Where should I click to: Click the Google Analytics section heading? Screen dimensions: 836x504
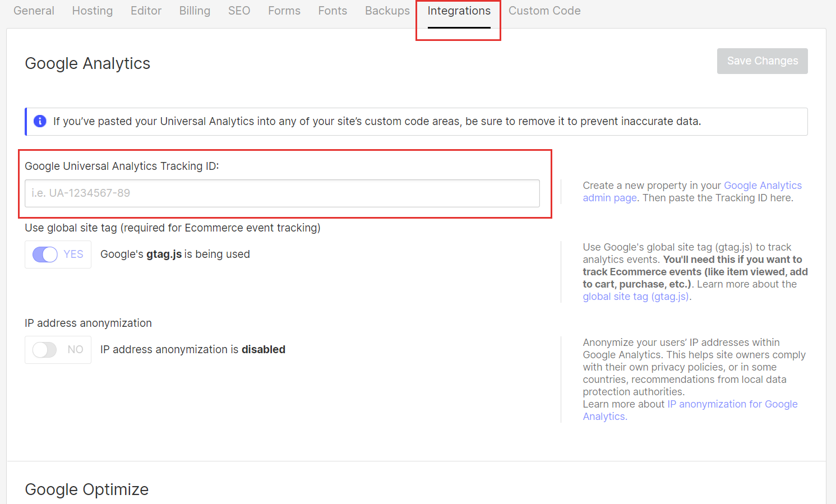[x=87, y=63]
